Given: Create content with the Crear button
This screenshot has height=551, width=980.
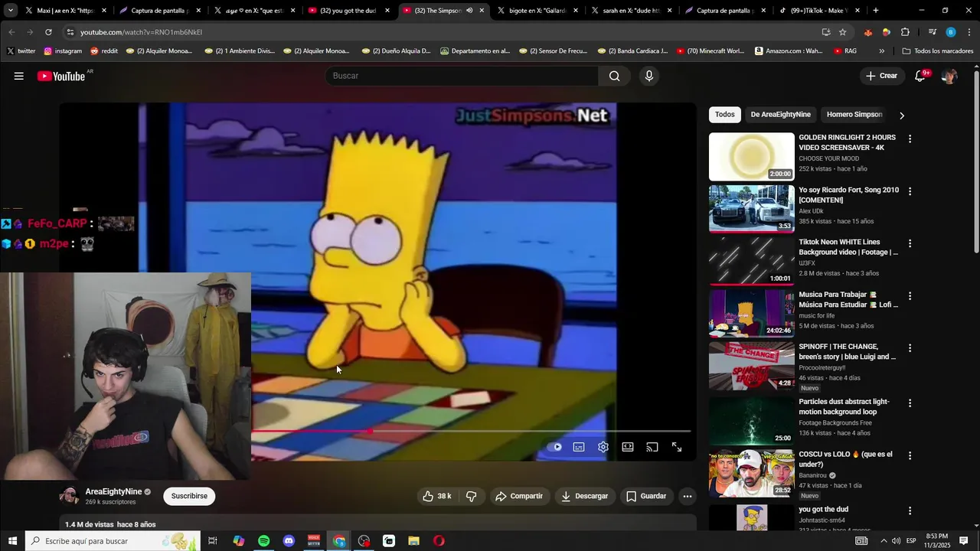Looking at the screenshot, I should 881,76.
